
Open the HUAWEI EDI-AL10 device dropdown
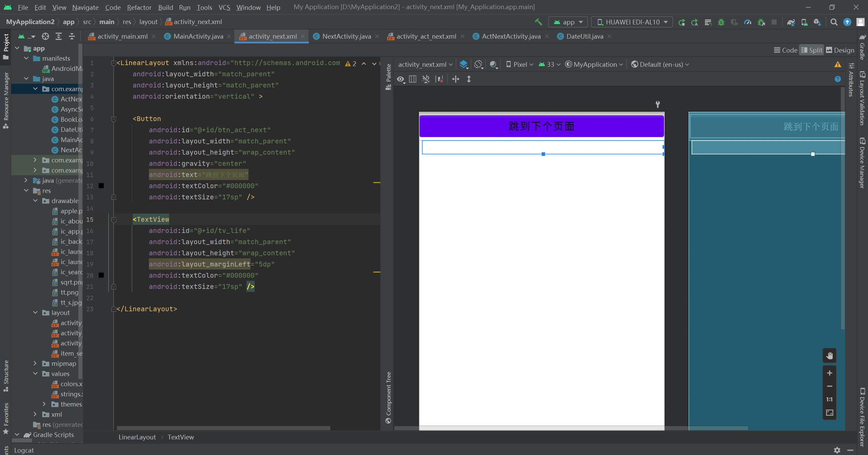pyautogui.click(x=632, y=22)
